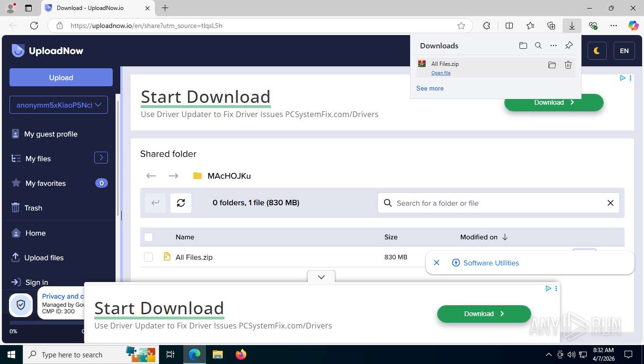Screen dimensions: 644x364
Task: Click green Download button in top ad
Action: (x=554, y=102)
